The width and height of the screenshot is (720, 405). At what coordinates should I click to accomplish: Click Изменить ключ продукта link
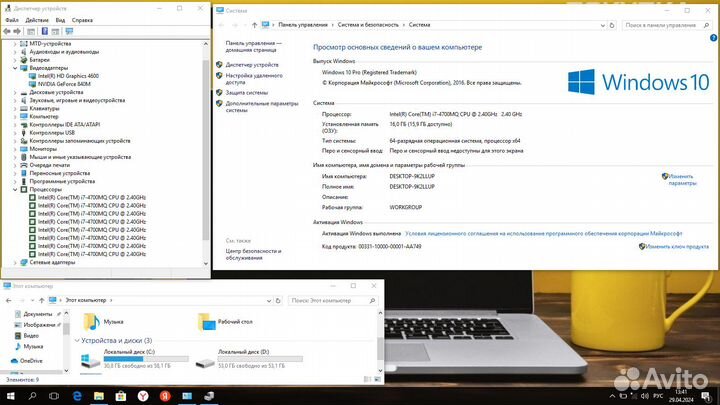(x=676, y=247)
